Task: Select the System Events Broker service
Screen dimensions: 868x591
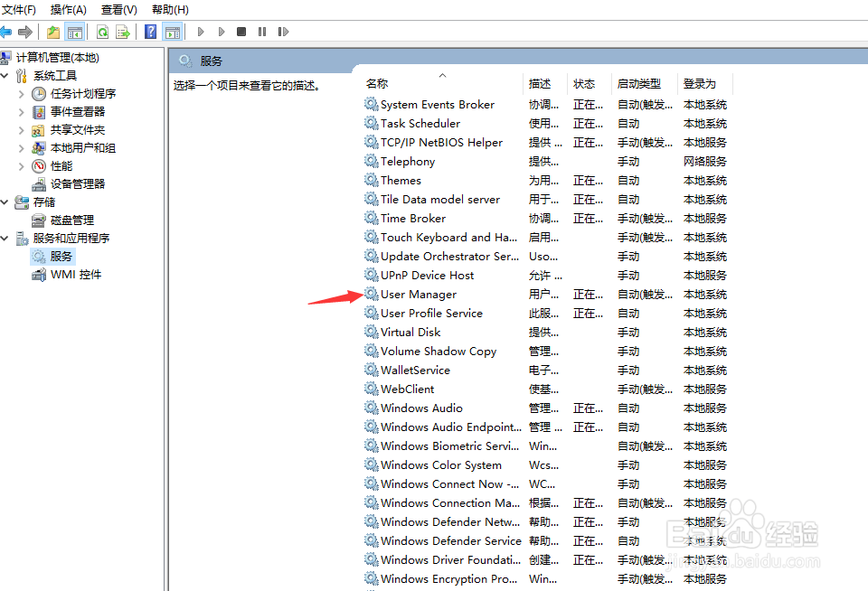Action: point(438,105)
